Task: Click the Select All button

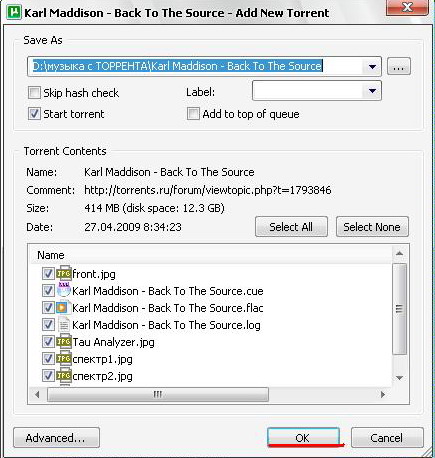Action: (x=291, y=227)
